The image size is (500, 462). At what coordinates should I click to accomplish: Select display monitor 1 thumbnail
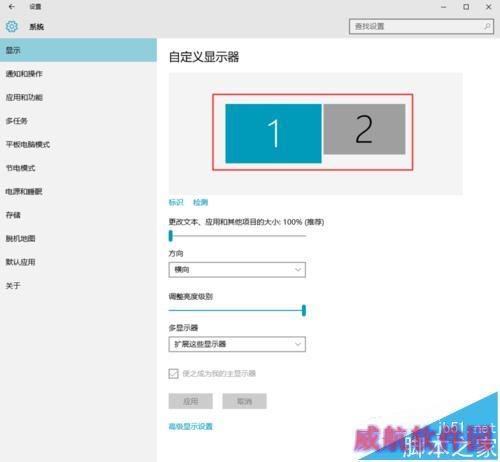pyautogui.click(x=273, y=133)
